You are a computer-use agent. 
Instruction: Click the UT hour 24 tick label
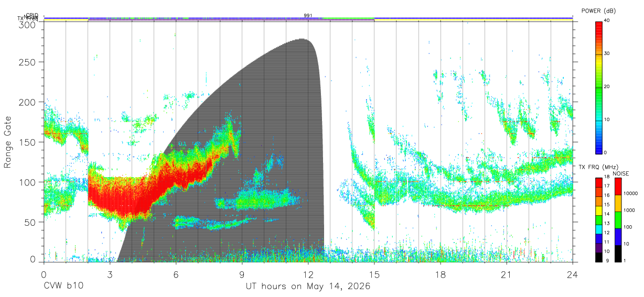click(572, 274)
